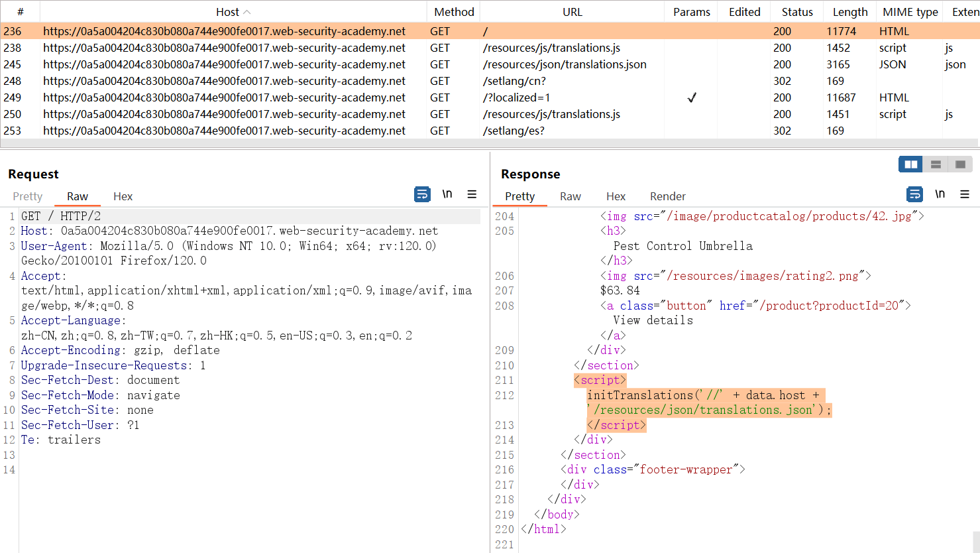Open the Response panel hamburger menu
The width and height of the screenshot is (980, 553).
click(964, 194)
